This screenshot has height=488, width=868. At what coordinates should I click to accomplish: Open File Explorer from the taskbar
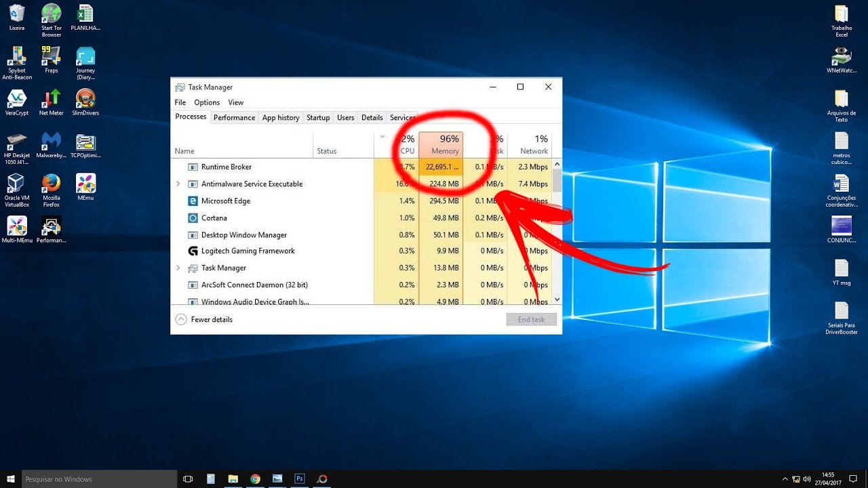click(233, 479)
